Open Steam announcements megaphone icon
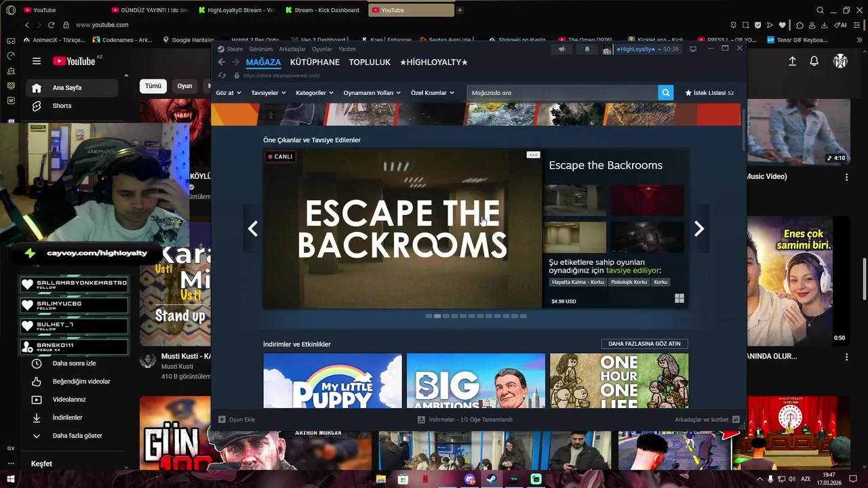Viewport: 868px width, 488px height. (561, 49)
